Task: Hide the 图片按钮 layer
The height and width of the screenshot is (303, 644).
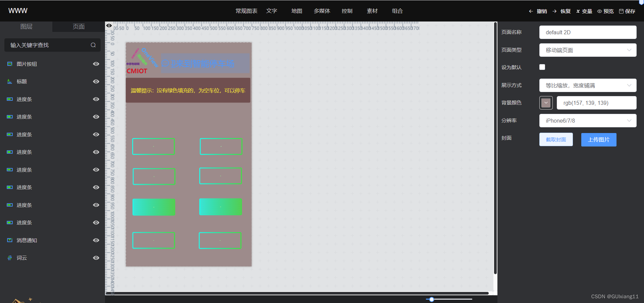Action: click(x=96, y=64)
